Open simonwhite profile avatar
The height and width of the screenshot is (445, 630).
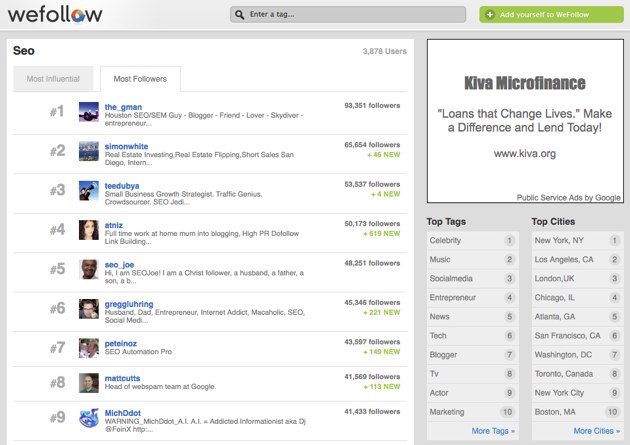tap(89, 151)
